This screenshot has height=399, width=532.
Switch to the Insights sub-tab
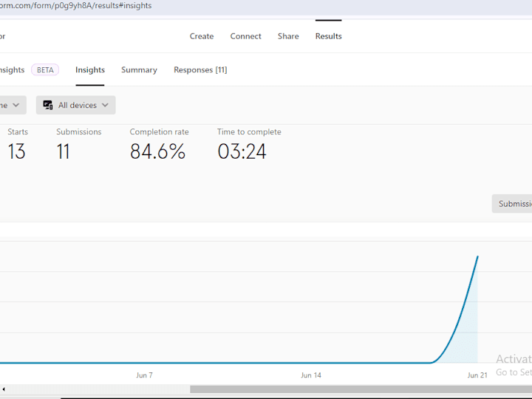click(x=90, y=70)
